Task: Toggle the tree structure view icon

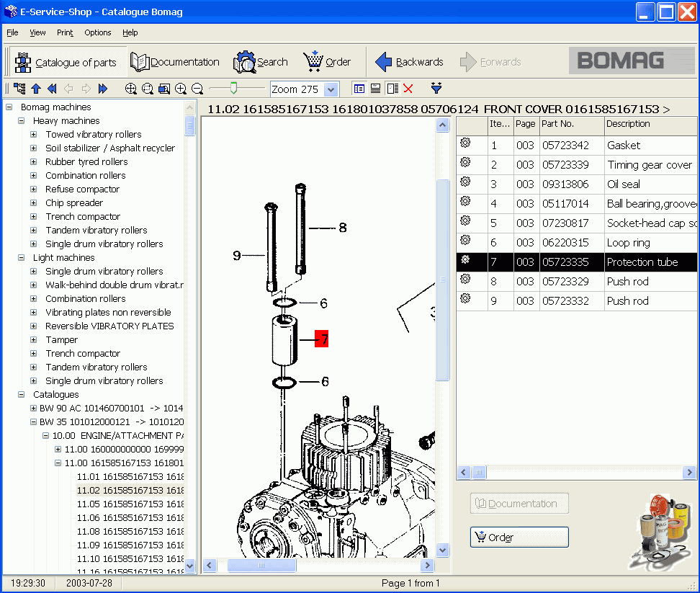Action: (x=19, y=89)
